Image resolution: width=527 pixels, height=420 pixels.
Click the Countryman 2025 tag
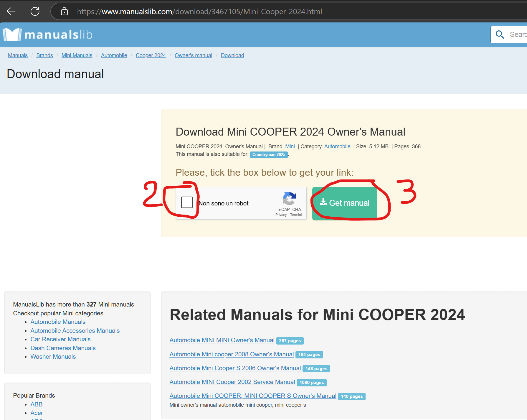tap(269, 154)
